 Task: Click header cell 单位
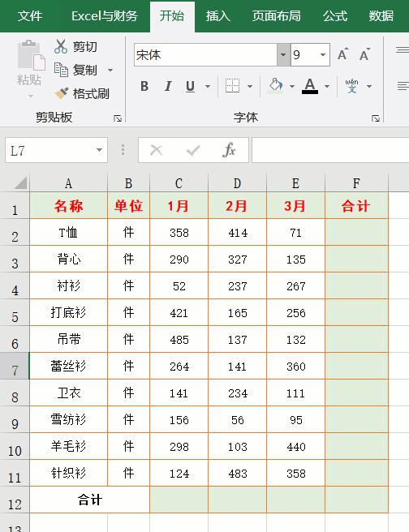tap(129, 206)
